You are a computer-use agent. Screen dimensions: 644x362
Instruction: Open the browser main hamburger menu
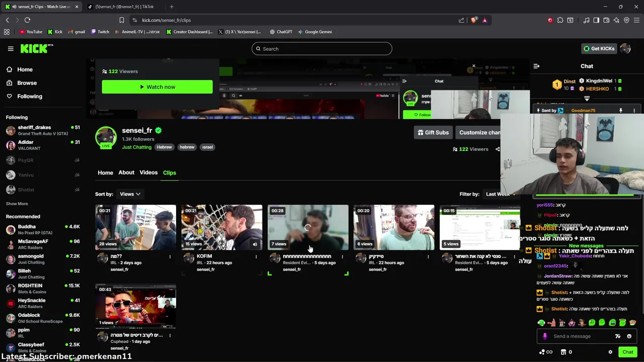point(636,20)
